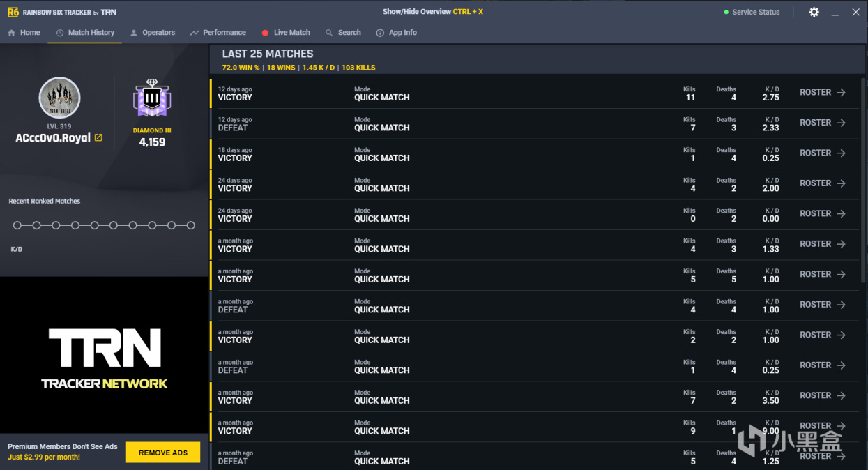View roster of match with 2.00 K/D

[823, 183]
